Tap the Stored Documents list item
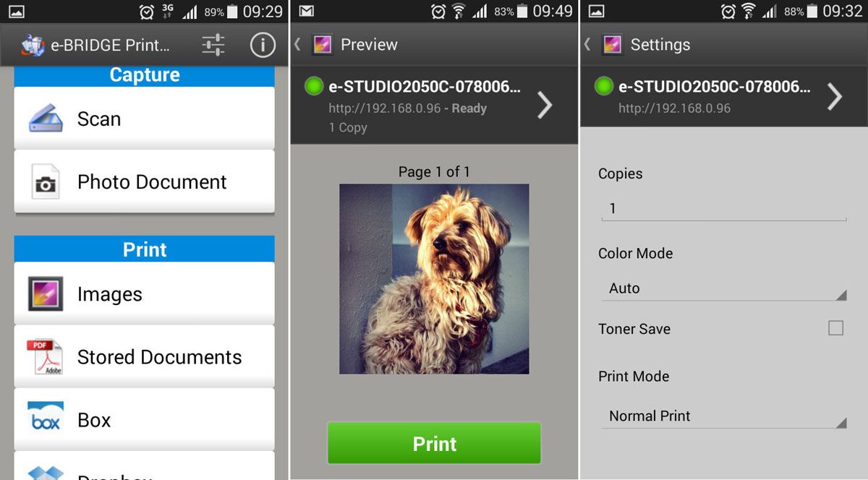Image resolution: width=868 pixels, height=480 pixels. (144, 356)
